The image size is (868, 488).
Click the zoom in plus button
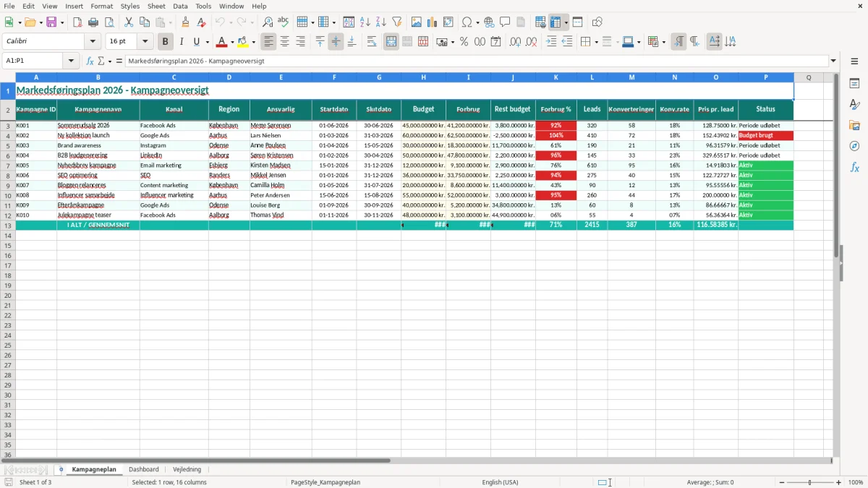pyautogui.click(x=839, y=482)
